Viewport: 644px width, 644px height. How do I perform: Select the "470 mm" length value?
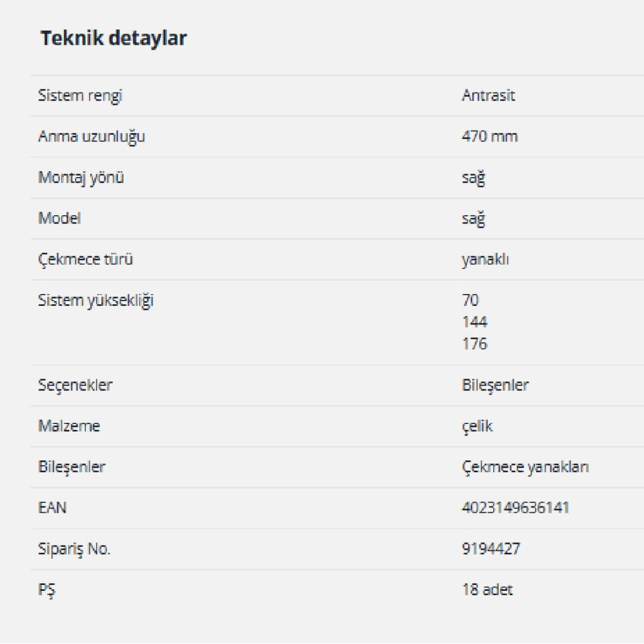tap(490, 137)
